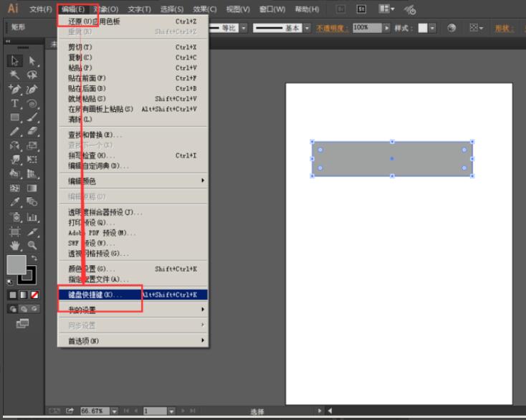Select the Slice tool
Viewport: 526px width, 420px height.
pos(32,232)
